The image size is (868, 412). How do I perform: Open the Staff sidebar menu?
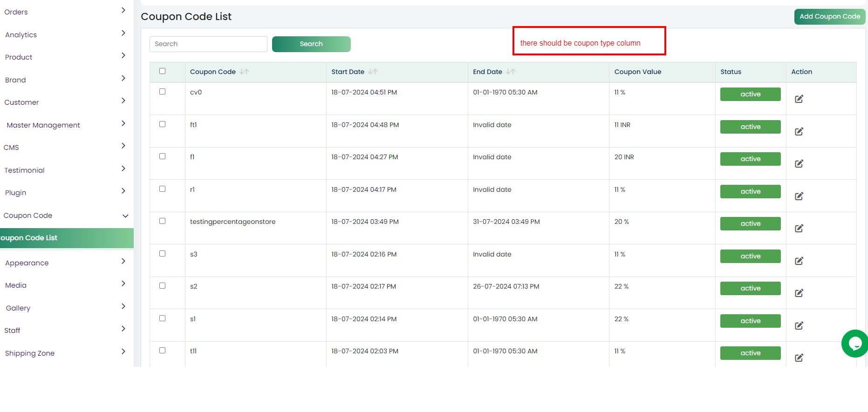(12, 331)
